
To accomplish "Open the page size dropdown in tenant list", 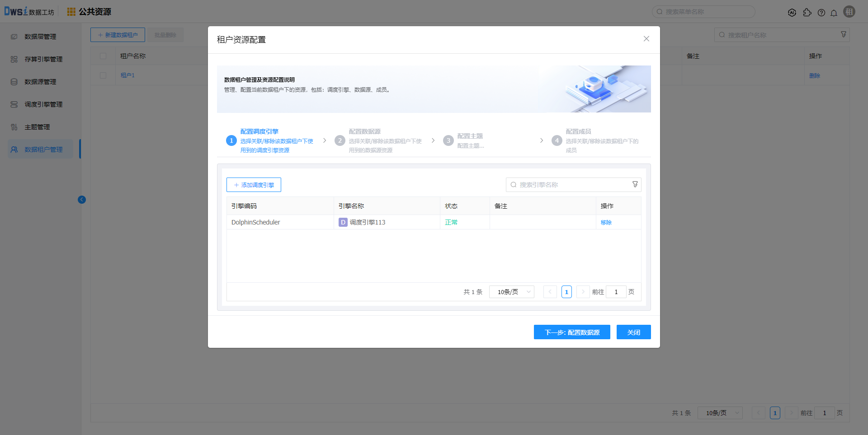I will 720,413.
